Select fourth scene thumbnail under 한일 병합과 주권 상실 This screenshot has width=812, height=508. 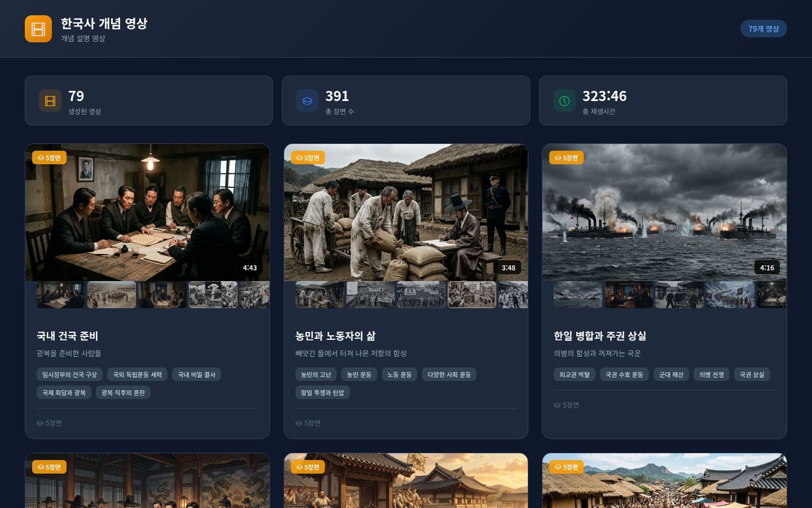[x=730, y=295]
